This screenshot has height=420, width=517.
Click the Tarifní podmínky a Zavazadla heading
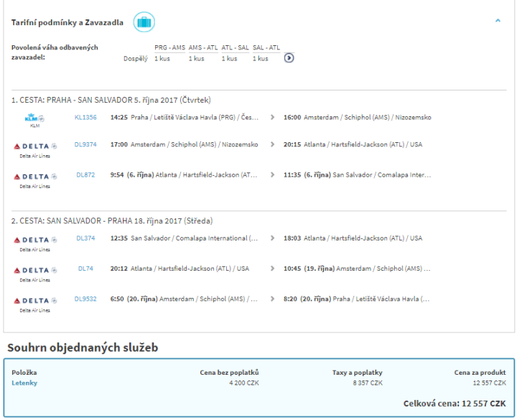click(67, 23)
